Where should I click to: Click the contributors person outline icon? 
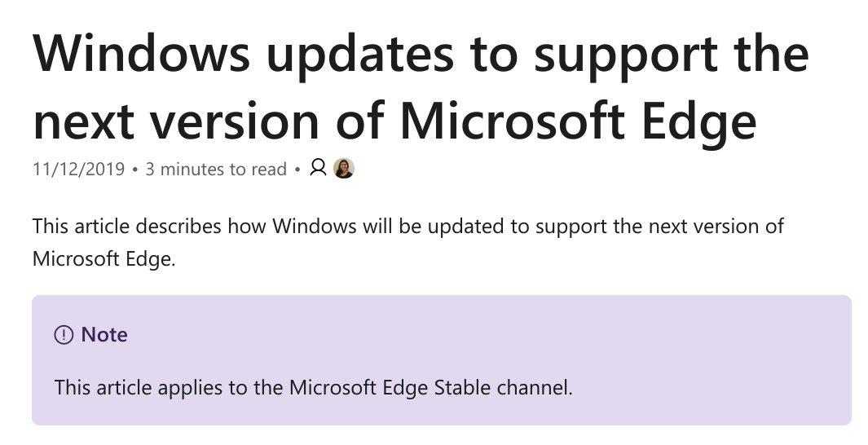pos(319,169)
